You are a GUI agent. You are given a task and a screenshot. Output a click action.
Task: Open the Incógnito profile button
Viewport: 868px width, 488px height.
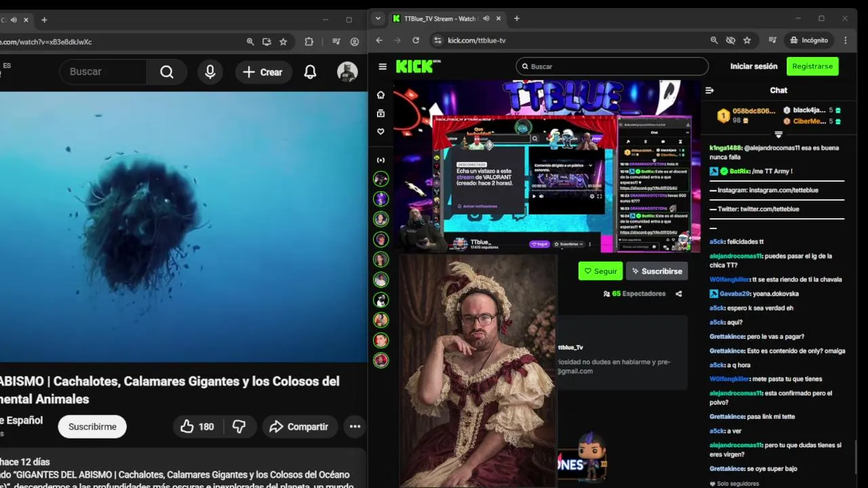tap(809, 41)
